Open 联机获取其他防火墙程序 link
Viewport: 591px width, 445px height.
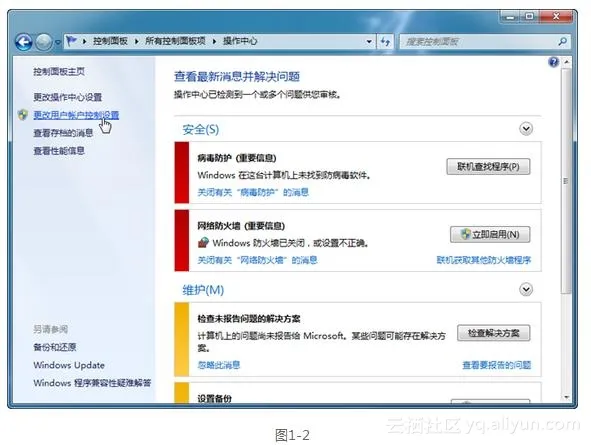[484, 260]
